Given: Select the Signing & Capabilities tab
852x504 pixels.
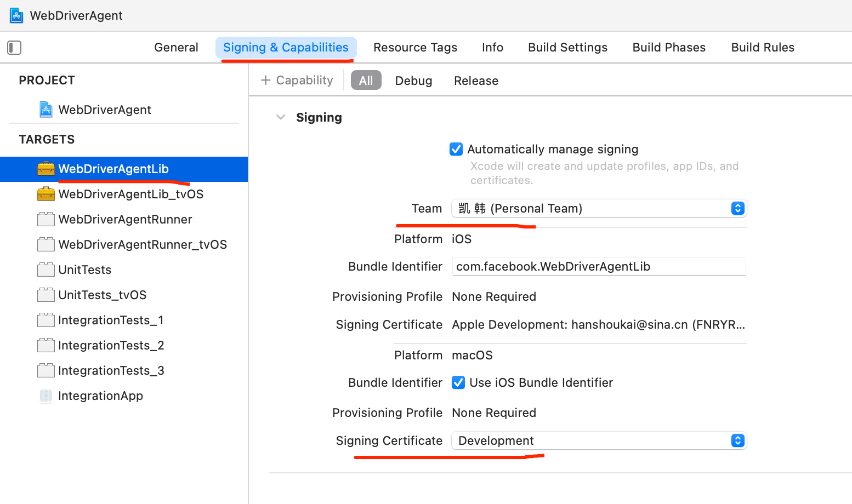Looking at the screenshot, I should coord(286,48).
